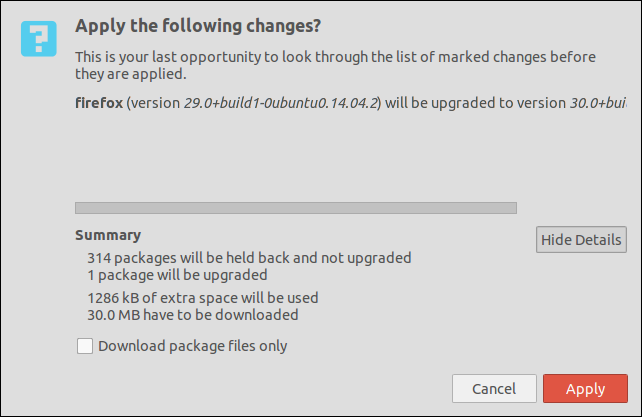
Task: Dismiss the dialog using Cancel
Action: point(494,388)
